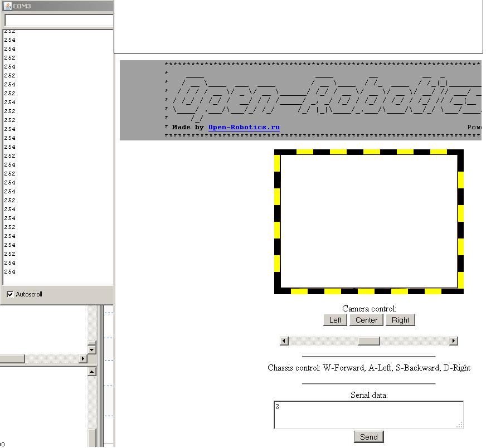The height and width of the screenshot is (448, 486).
Task: Click the vertical scrollbar up arrow in lower-left pane
Action: (92, 372)
